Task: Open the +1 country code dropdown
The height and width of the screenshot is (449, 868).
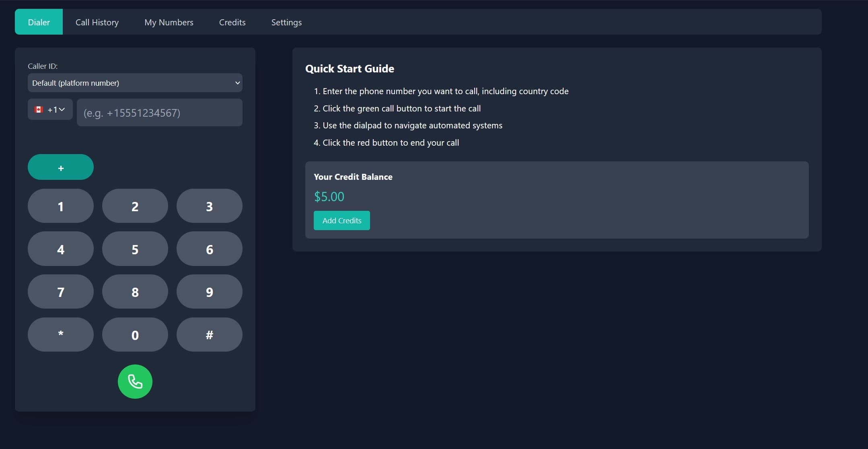Action: [50, 109]
